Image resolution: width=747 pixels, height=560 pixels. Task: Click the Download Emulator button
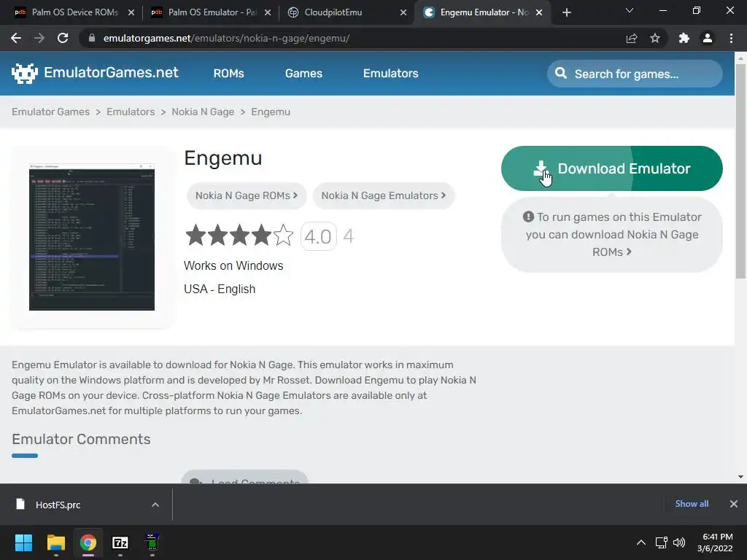tap(612, 168)
